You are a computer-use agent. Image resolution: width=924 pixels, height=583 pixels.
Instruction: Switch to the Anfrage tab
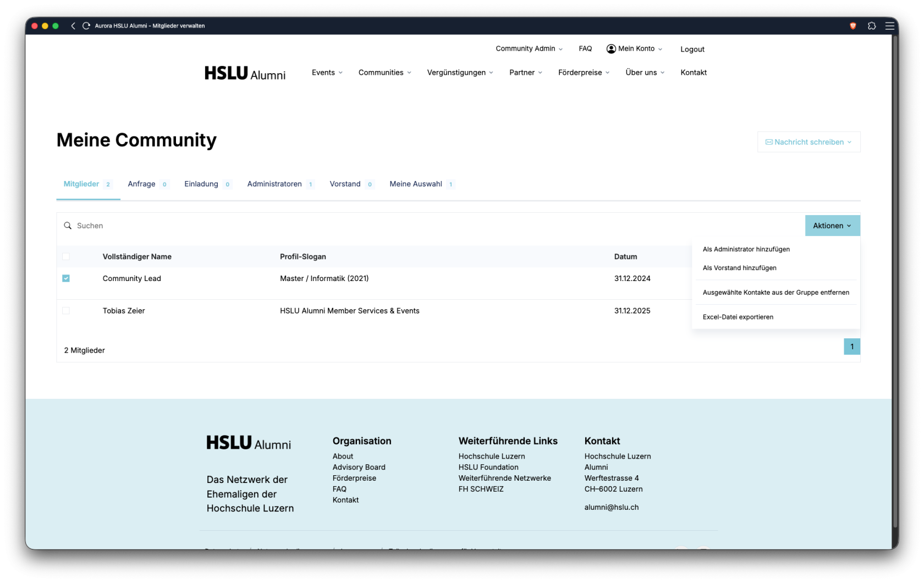[x=148, y=184]
